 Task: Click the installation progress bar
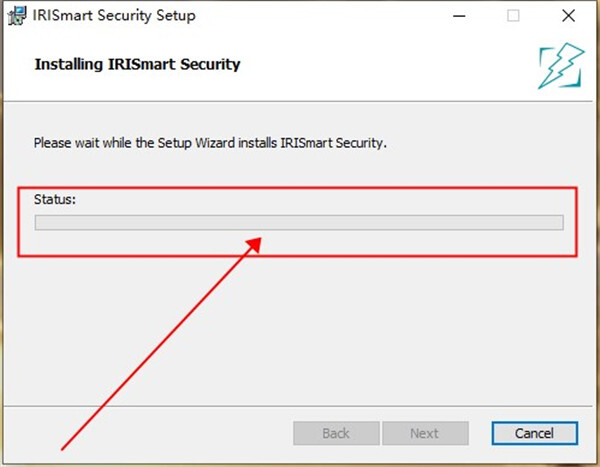299,222
